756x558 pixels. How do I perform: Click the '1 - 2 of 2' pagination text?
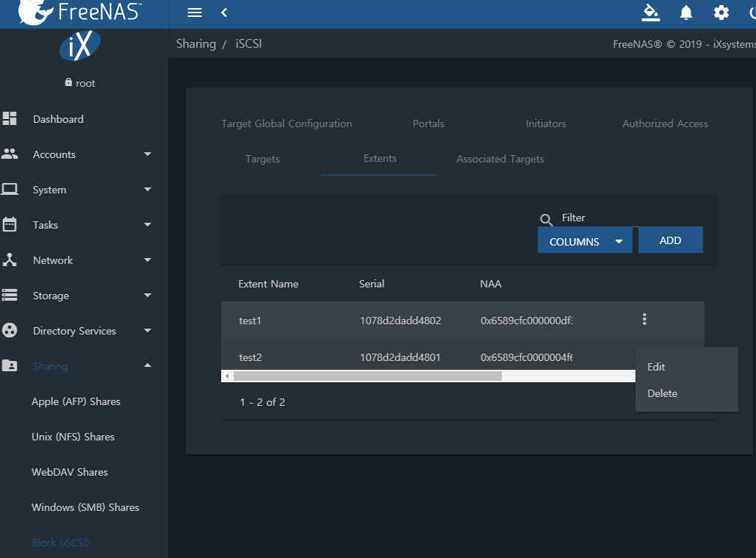(x=262, y=401)
